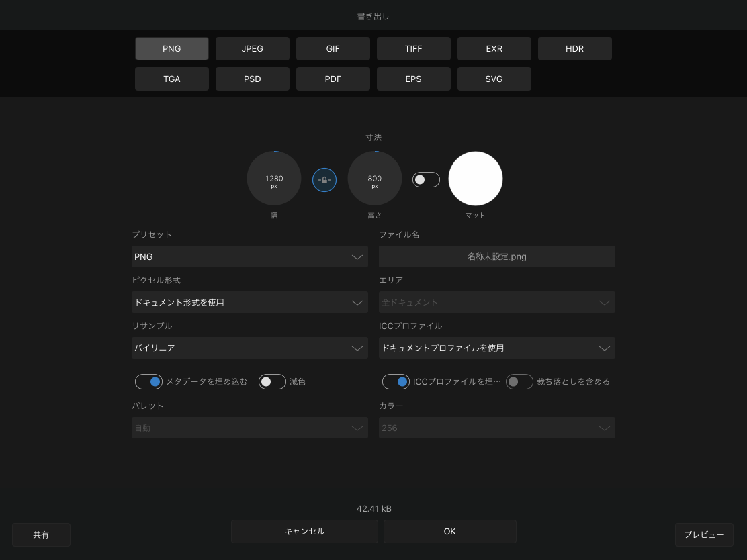Enable the 減色 color reduction toggle
The width and height of the screenshot is (747, 560).
272,381
